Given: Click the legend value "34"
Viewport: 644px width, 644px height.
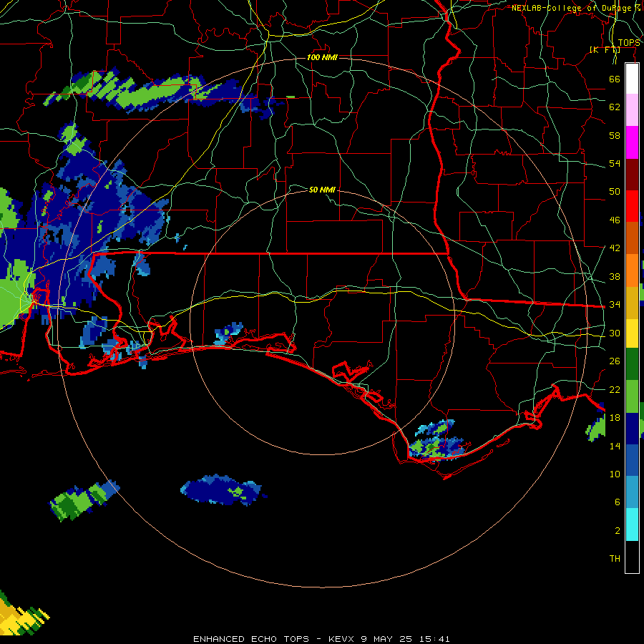Looking at the screenshot, I should pyautogui.click(x=615, y=305).
